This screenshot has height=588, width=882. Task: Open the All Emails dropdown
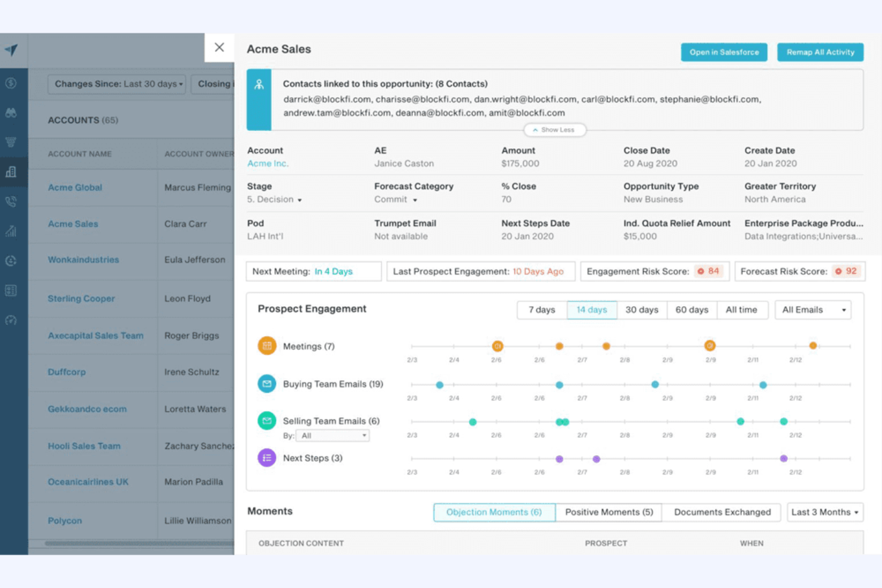(x=813, y=310)
